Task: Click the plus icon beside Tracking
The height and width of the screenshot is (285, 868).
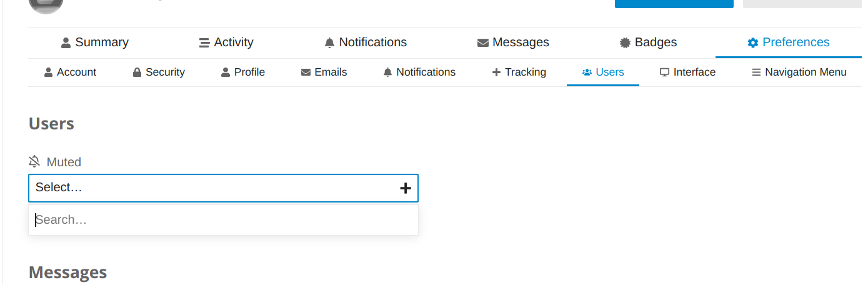Action: point(496,72)
